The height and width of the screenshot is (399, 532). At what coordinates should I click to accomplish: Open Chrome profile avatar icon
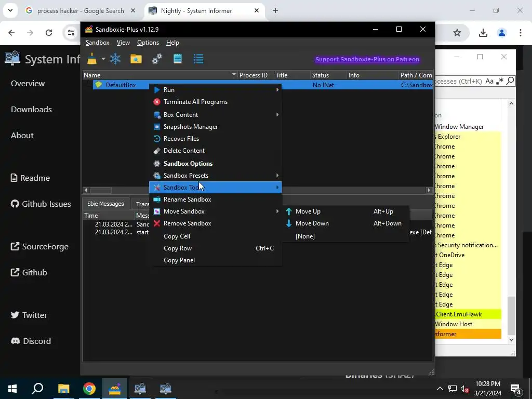point(502,33)
